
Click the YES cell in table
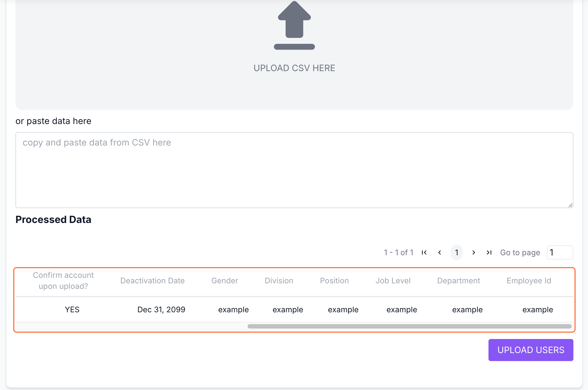(x=72, y=310)
